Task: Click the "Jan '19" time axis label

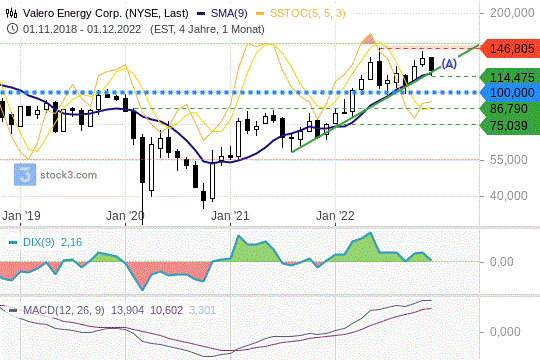Action: (21, 216)
